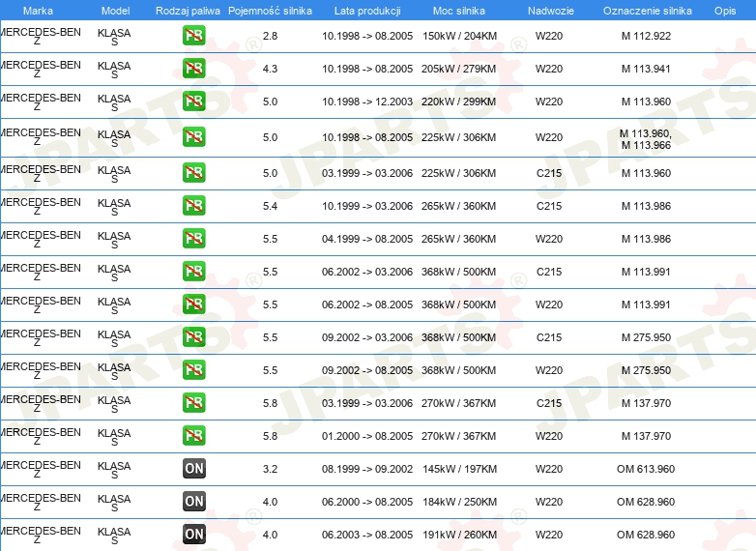756x551 pixels.
Task: Click the Lata produkcji column header
Action: pyautogui.click(x=367, y=11)
